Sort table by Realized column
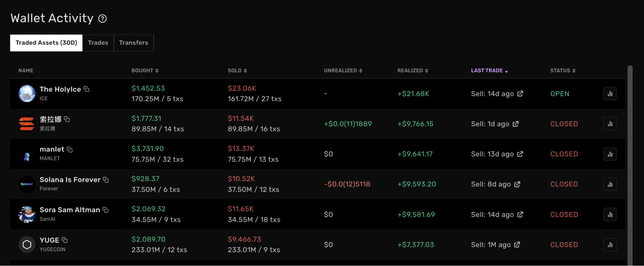Viewport: 644px width, 266px height. (412, 71)
